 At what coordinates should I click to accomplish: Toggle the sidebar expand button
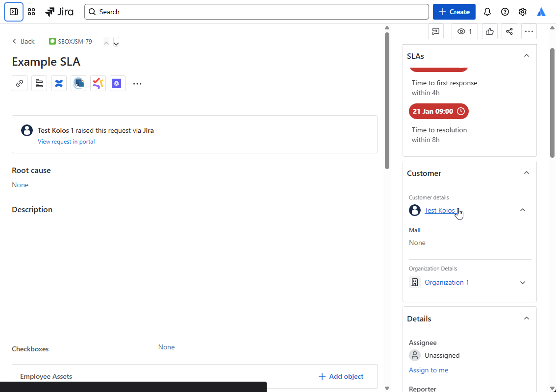(13, 12)
